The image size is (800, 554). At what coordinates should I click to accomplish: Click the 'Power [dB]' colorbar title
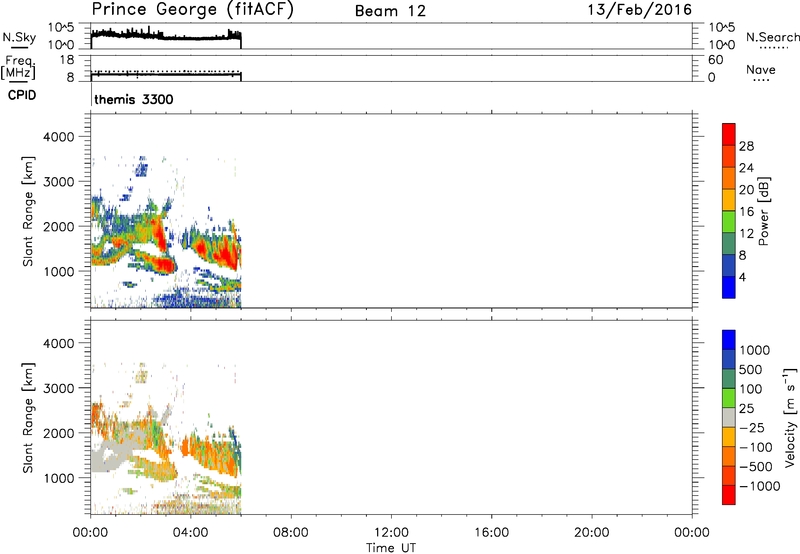pyautogui.click(x=763, y=211)
